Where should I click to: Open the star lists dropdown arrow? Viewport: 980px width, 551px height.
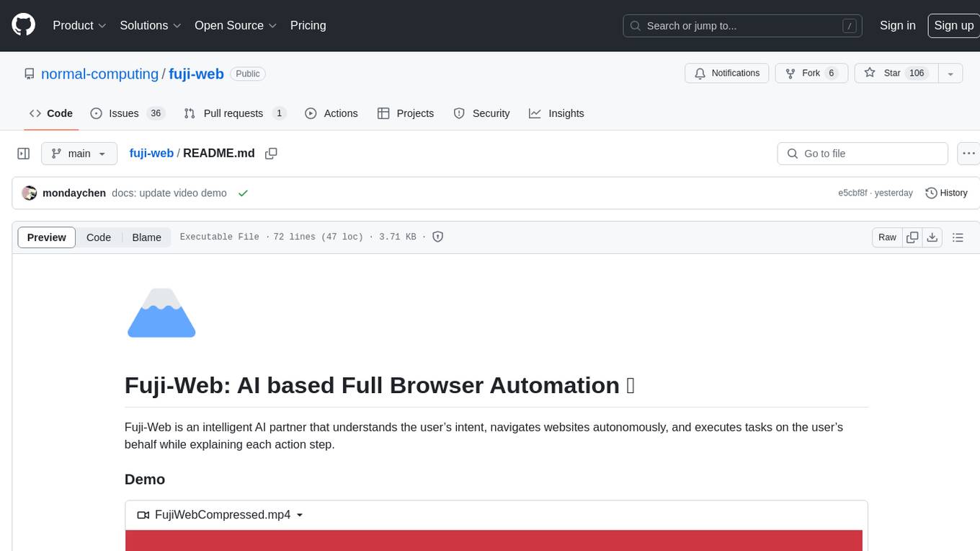coord(950,74)
